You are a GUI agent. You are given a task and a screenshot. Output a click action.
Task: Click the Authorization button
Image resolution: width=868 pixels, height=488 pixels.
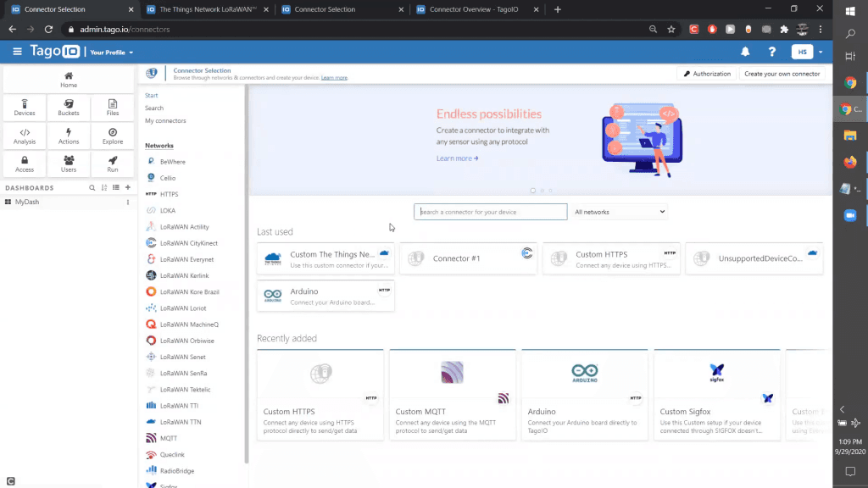[x=707, y=73]
